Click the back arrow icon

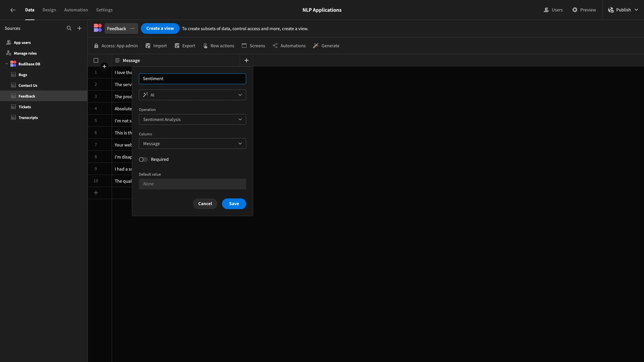click(x=13, y=10)
